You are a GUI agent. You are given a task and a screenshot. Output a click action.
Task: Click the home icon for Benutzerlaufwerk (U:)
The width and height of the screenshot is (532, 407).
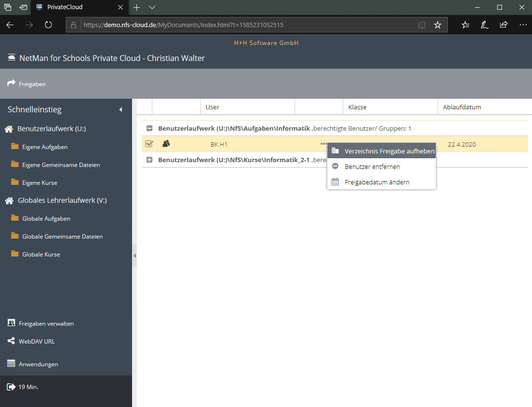(x=9, y=129)
